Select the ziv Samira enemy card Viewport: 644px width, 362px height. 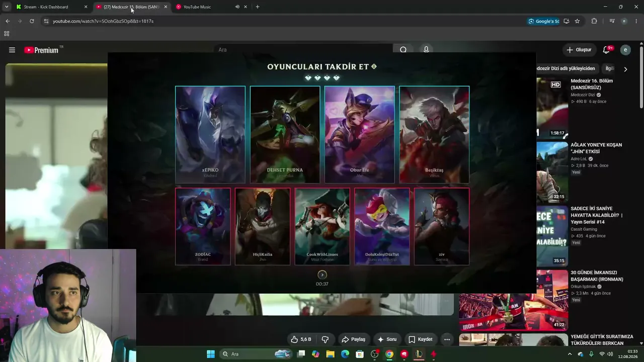tap(442, 226)
